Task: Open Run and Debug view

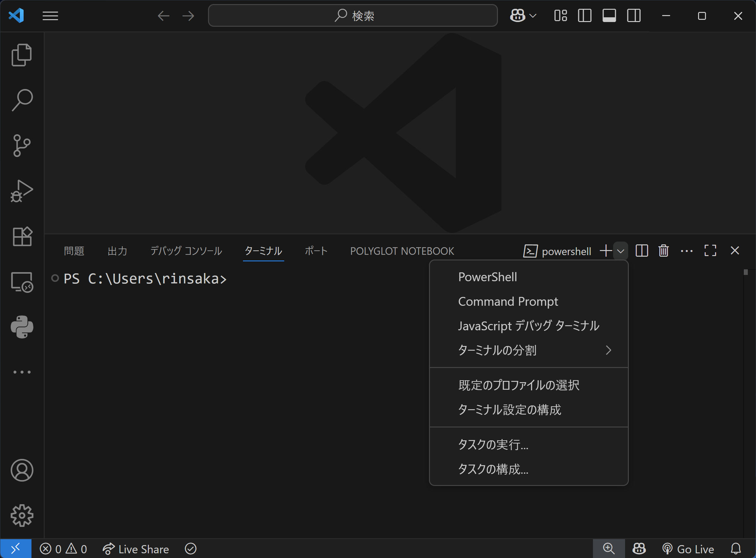Action: point(22,191)
